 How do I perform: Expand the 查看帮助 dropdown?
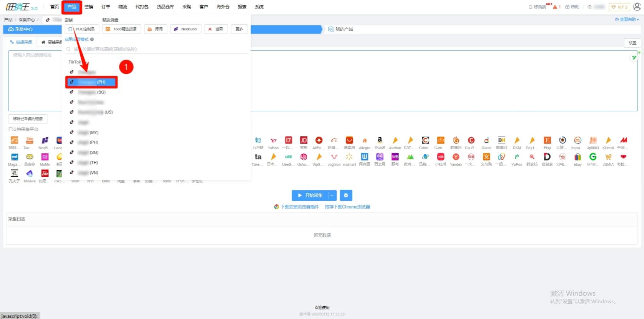click(627, 19)
